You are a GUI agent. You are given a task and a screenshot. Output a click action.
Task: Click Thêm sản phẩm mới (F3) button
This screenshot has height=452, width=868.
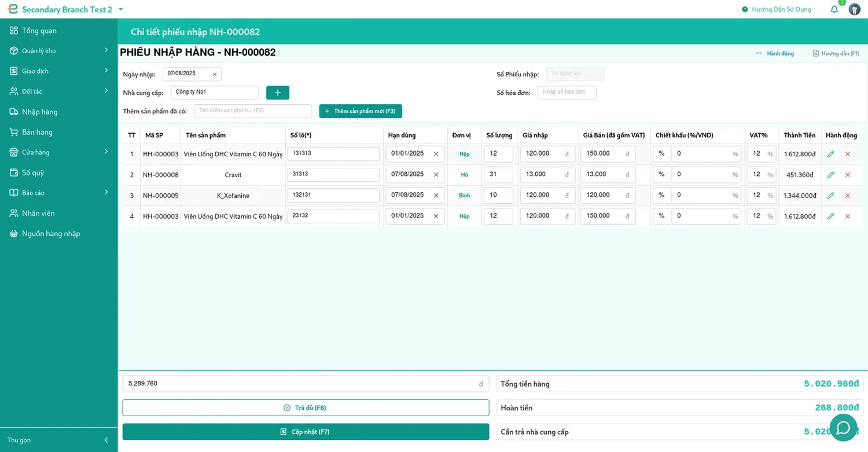[x=361, y=111]
